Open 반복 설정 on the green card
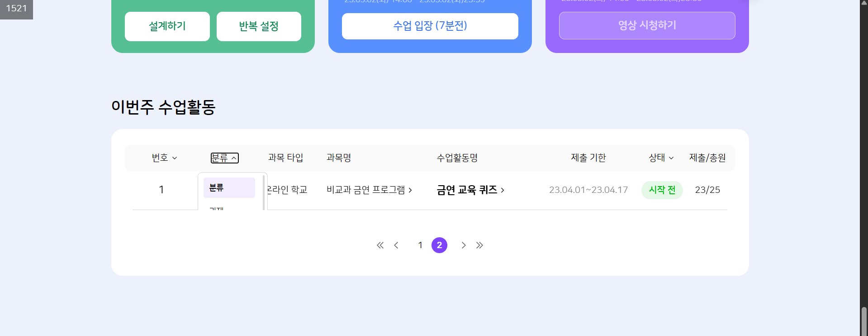Screen dimensions: 868x336 coord(259,26)
